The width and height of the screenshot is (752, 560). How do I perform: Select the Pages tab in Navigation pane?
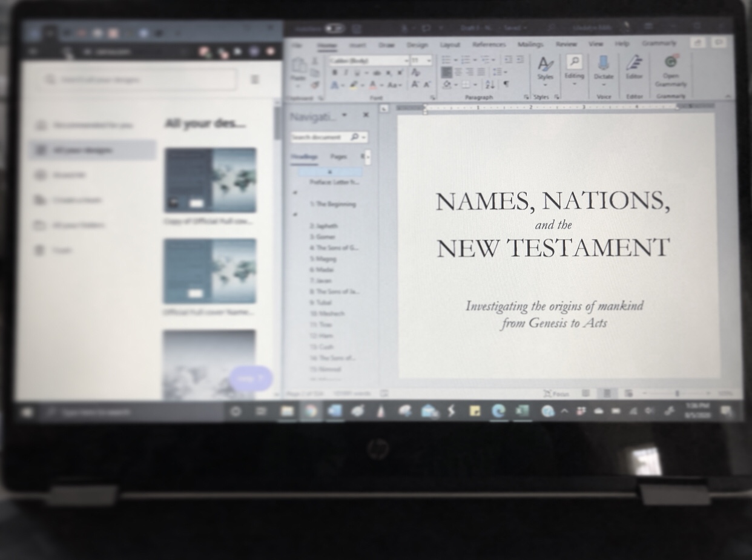(338, 156)
